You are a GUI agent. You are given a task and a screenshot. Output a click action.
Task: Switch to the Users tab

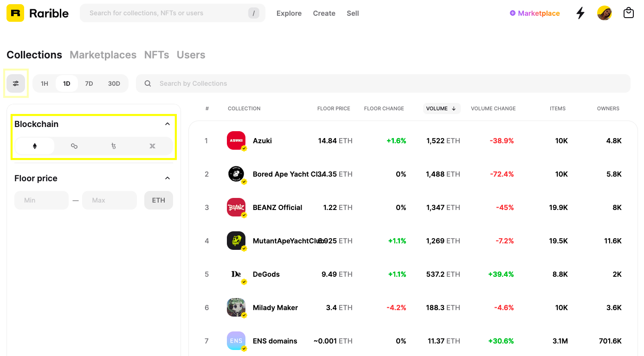pyautogui.click(x=191, y=55)
